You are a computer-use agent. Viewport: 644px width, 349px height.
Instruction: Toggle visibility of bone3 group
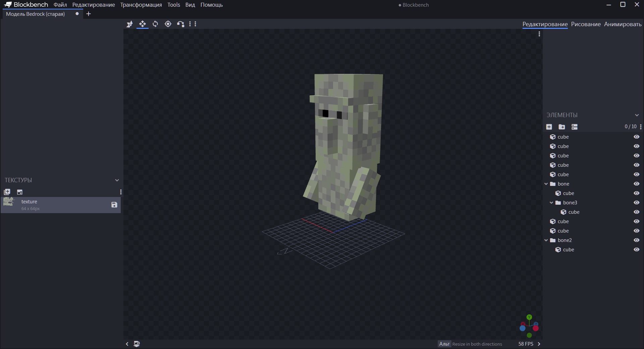(x=636, y=203)
